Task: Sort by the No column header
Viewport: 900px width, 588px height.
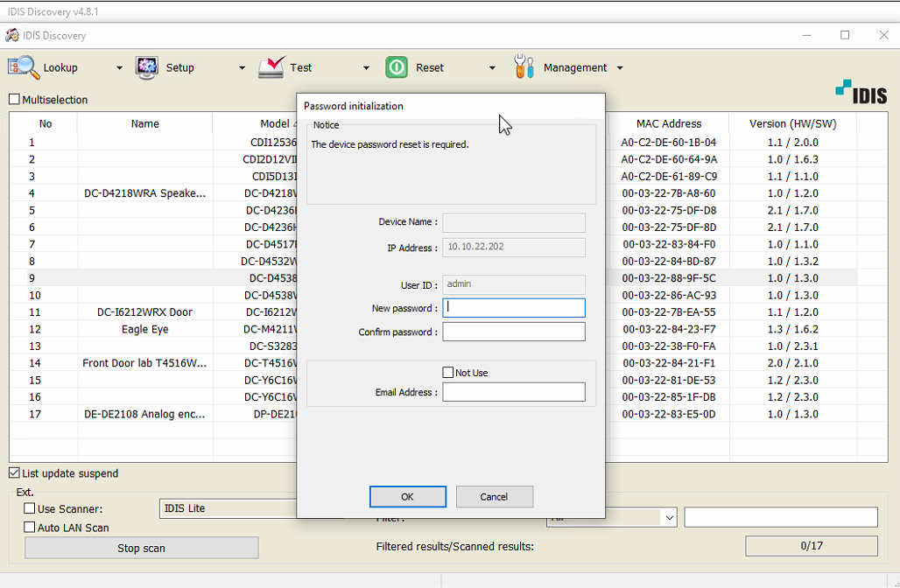Action: pos(46,123)
